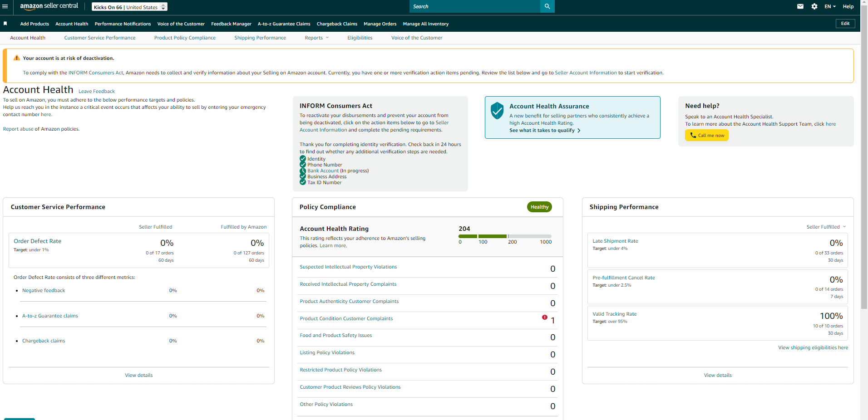This screenshot has width=868, height=420.
Task: Open Performance Notifications bookmark
Action: tap(123, 24)
